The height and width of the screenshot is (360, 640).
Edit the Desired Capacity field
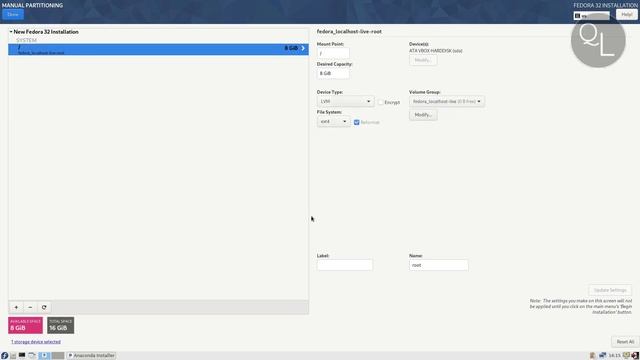pos(333,73)
